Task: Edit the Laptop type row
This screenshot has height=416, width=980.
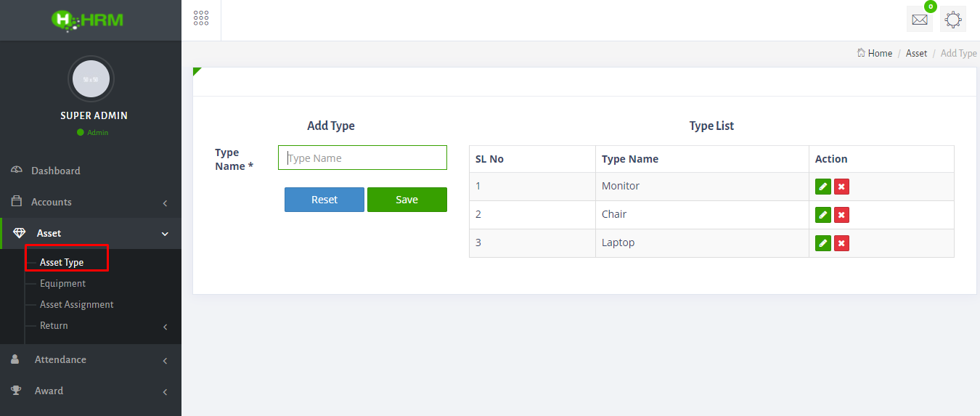Action: pyautogui.click(x=823, y=243)
